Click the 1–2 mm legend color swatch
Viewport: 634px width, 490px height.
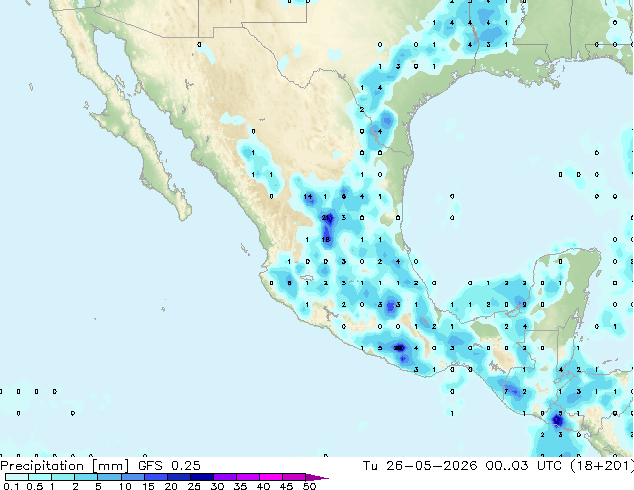(x=63, y=477)
